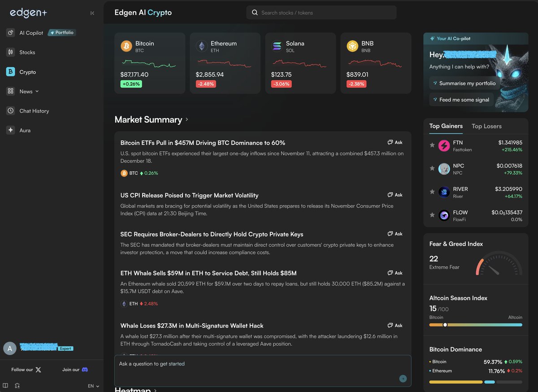Image resolution: width=538 pixels, height=392 pixels.
Task: Expand the News submenu chevron
Action: tap(37, 91)
